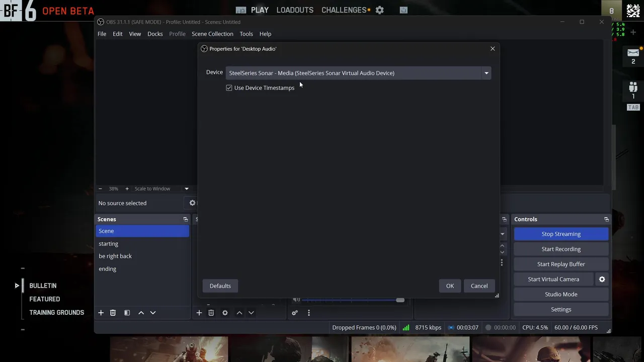Pop out the Controls dock with its float icon

(606, 219)
